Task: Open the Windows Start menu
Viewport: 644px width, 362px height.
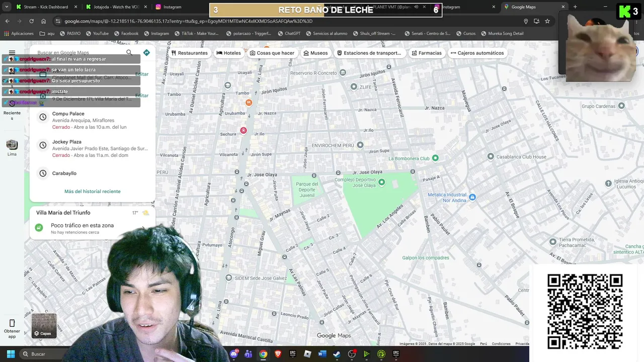Action: (x=11, y=354)
